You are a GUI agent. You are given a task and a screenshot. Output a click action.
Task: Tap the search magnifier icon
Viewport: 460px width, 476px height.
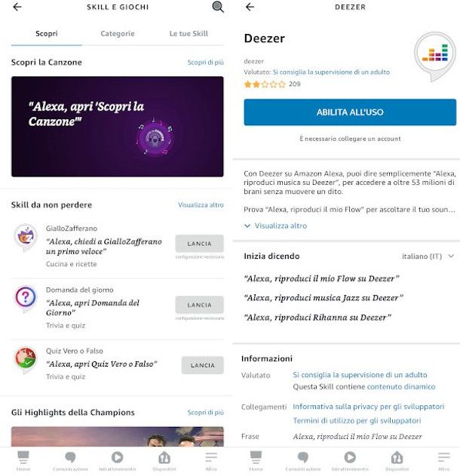(218, 7)
